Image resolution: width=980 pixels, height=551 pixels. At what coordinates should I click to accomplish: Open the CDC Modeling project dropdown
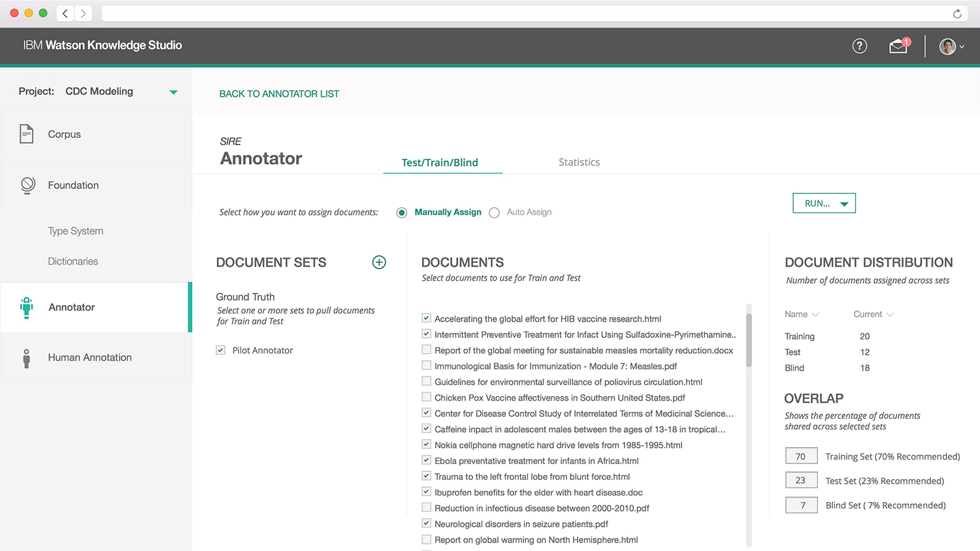click(173, 92)
